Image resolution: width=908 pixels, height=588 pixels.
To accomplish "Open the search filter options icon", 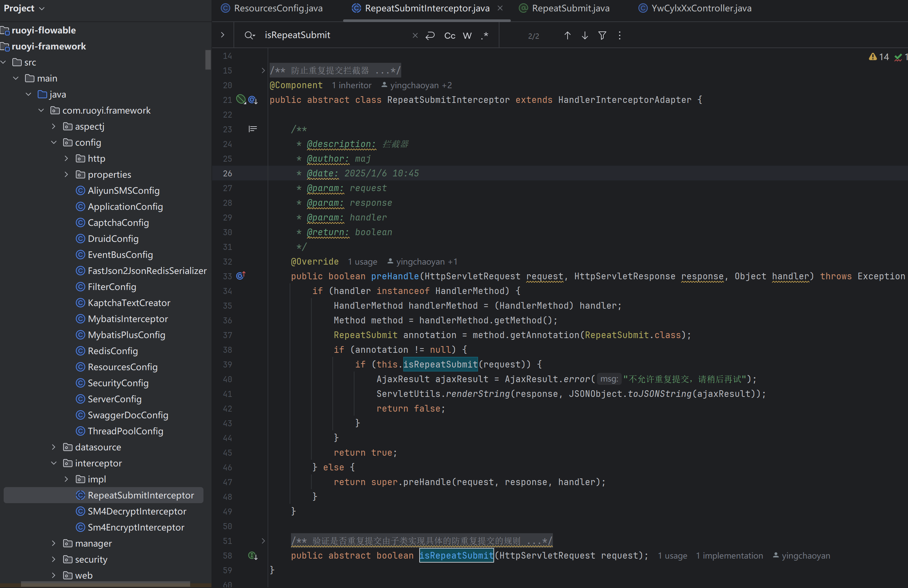I will (602, 35).
